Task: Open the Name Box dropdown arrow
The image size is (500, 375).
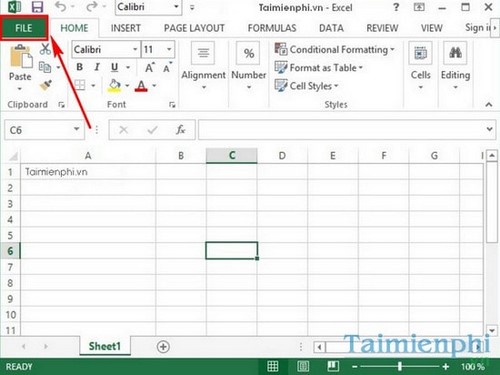Action: click(77, 129)
